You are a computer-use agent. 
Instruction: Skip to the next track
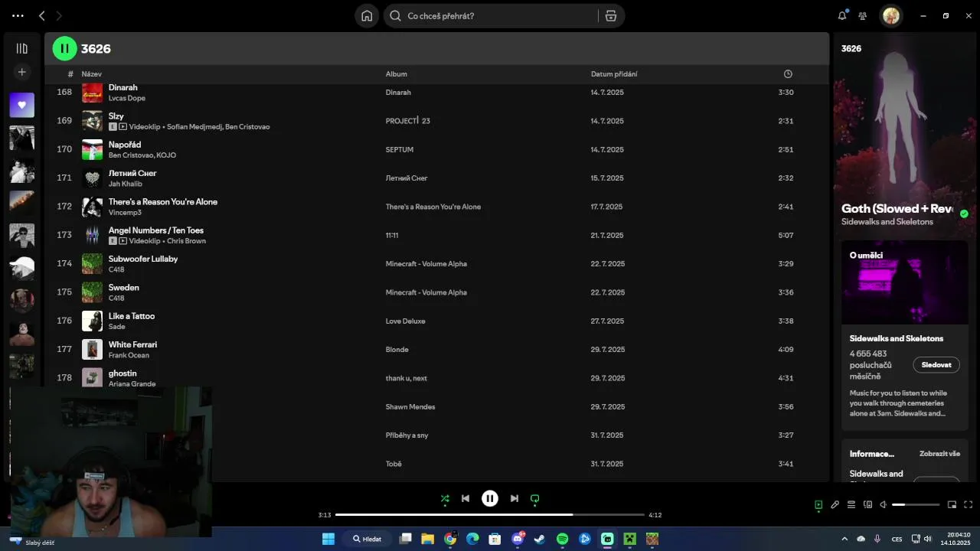(514, 499)
